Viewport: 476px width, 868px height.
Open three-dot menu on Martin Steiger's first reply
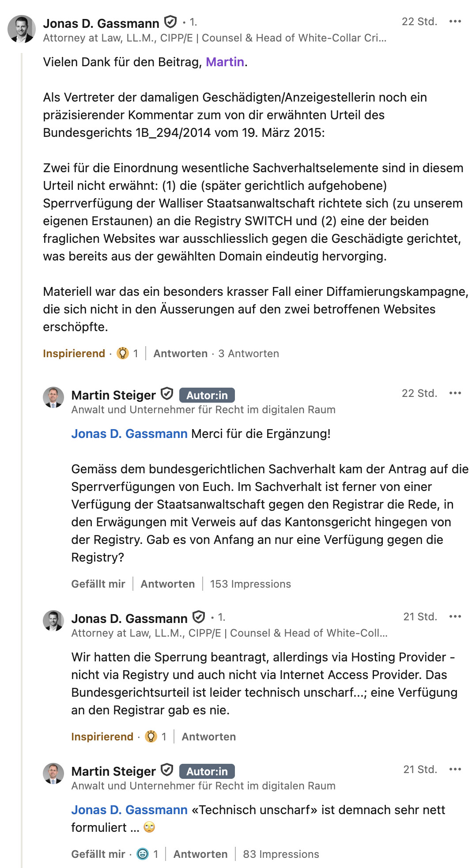coord(455,393)
